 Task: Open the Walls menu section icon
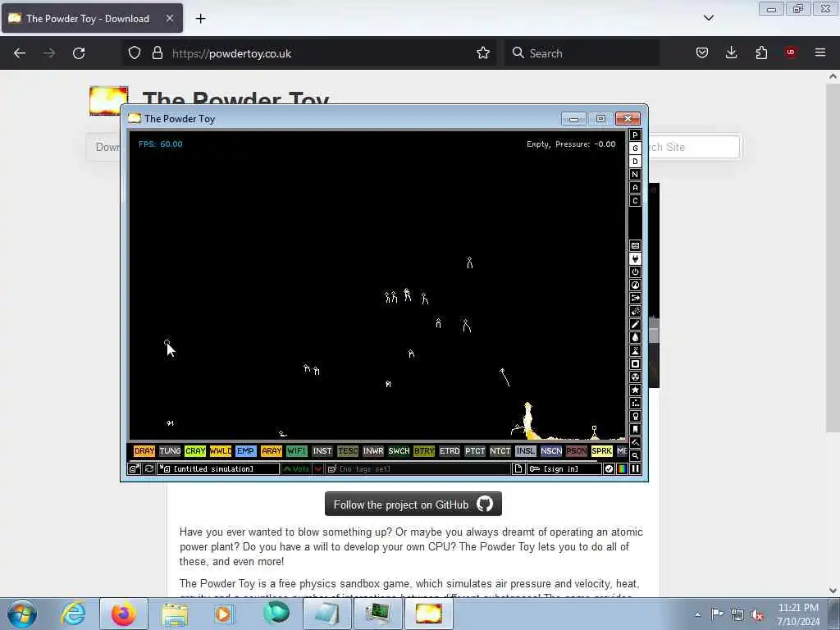(x=635, y=245)
